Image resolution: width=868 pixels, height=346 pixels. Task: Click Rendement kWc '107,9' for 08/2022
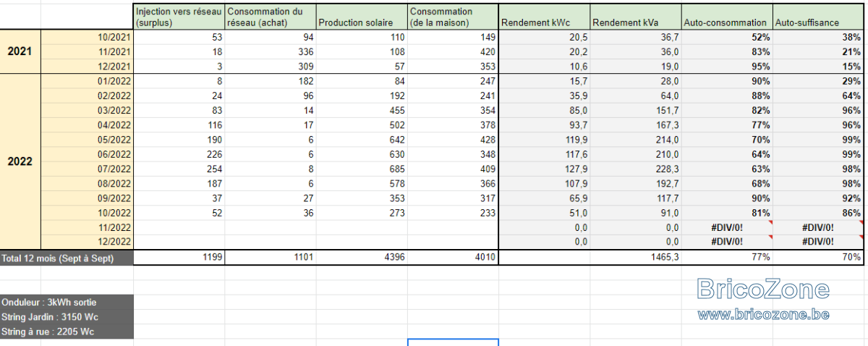[545, 183]
